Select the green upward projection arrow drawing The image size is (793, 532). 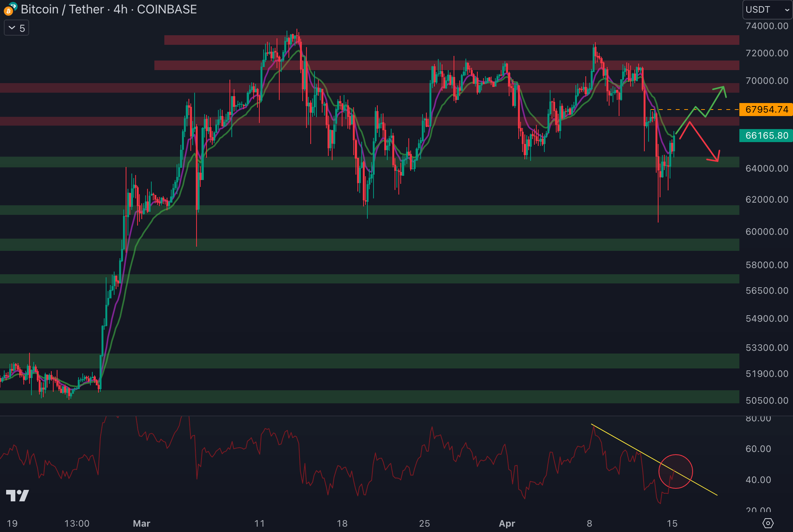(715, 101)
